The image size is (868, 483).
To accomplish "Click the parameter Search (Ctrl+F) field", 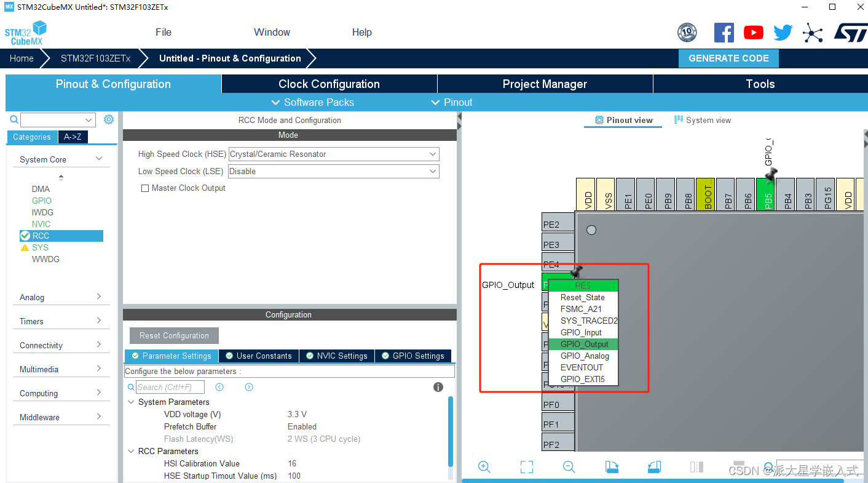I will point(170,387).
